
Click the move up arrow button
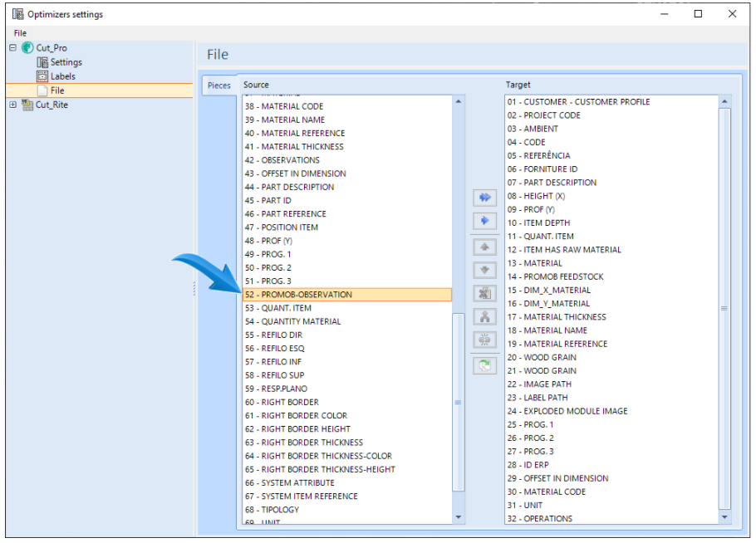pyautogui.click(x=484, y=247)
